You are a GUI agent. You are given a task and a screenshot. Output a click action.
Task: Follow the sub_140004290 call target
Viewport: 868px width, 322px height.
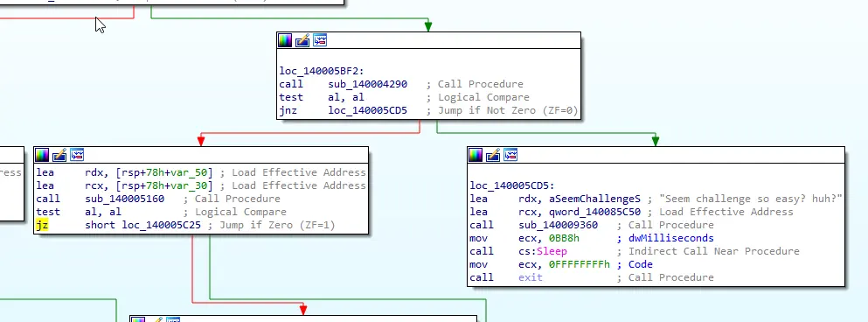point(368,84)
